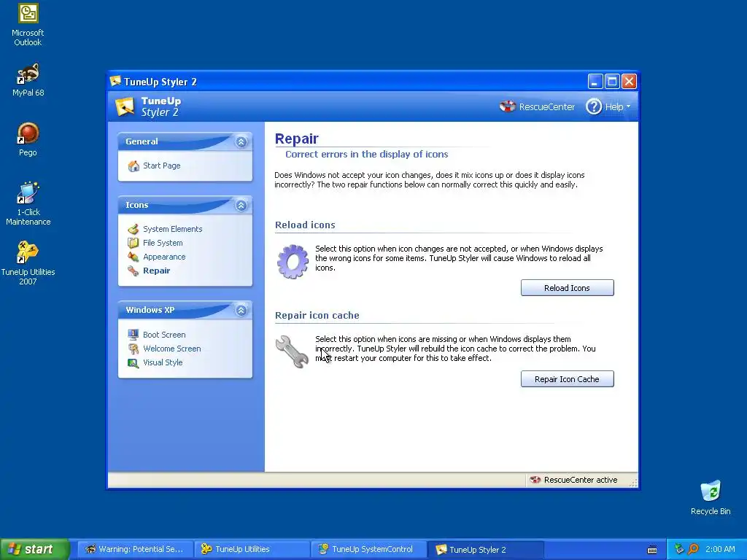Collapse the General panel

pyautogui.click(x=241, y=141)
